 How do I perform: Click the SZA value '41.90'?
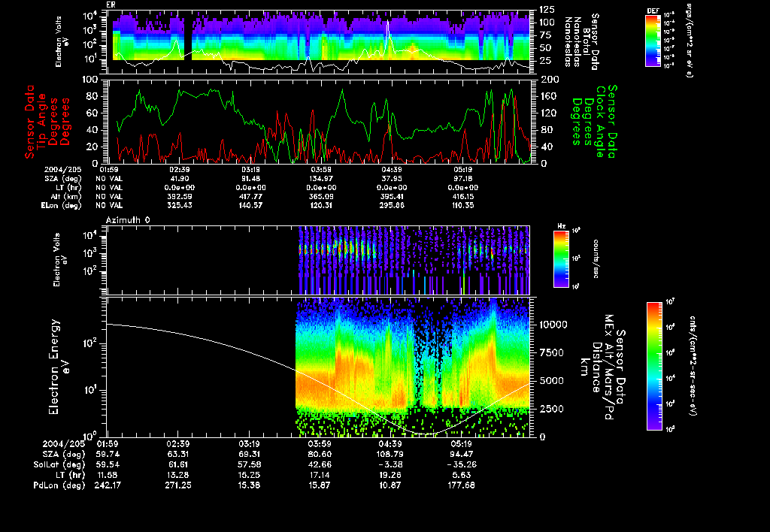pyautogui.click(x=179, y=179)
